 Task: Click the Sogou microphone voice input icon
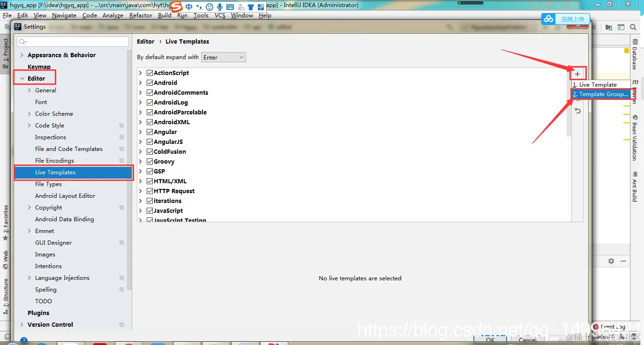(x=220, y=7)
